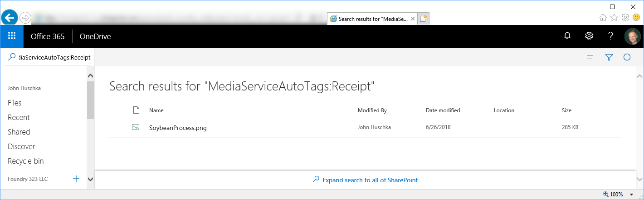Image resolution: width=644 pixels, height=200 pixels.
Task: Go to the Shared section
Action: point(19,132)
